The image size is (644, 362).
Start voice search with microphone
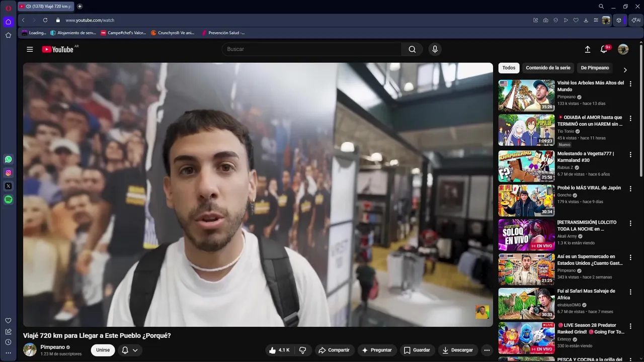point(435,49)
